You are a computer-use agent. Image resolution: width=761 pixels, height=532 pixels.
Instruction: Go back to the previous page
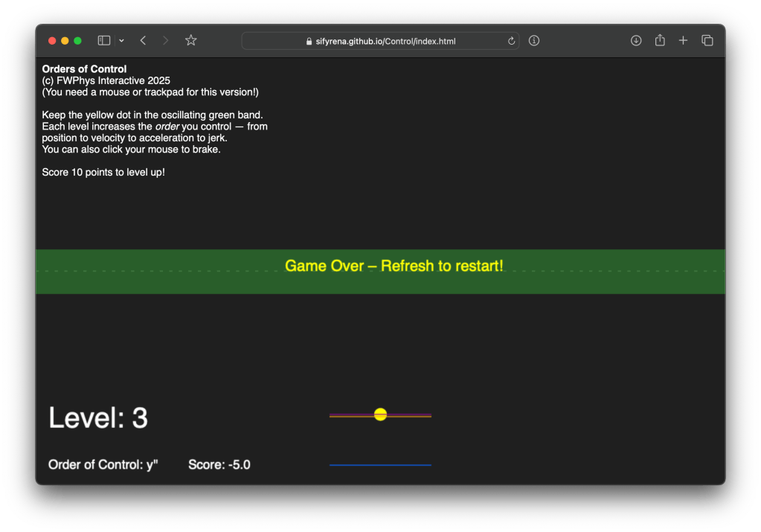tap(143, 41)
